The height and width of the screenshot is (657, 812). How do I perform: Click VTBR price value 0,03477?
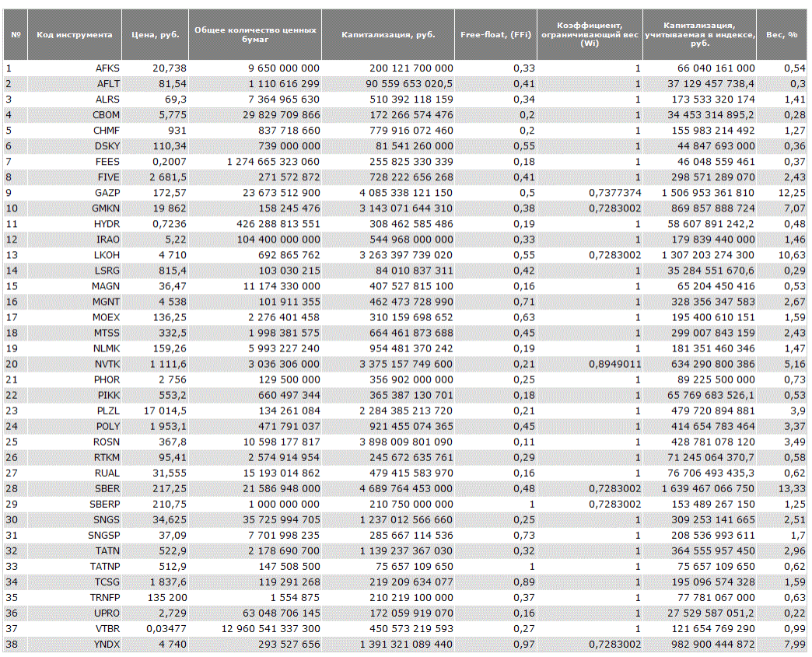coord(166,628)
